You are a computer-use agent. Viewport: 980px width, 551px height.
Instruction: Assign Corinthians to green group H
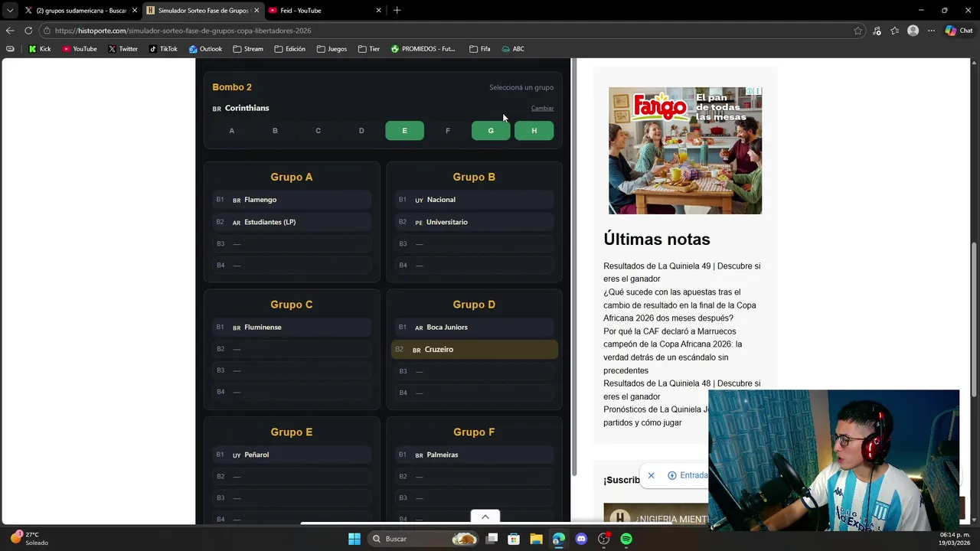(534, 131)
